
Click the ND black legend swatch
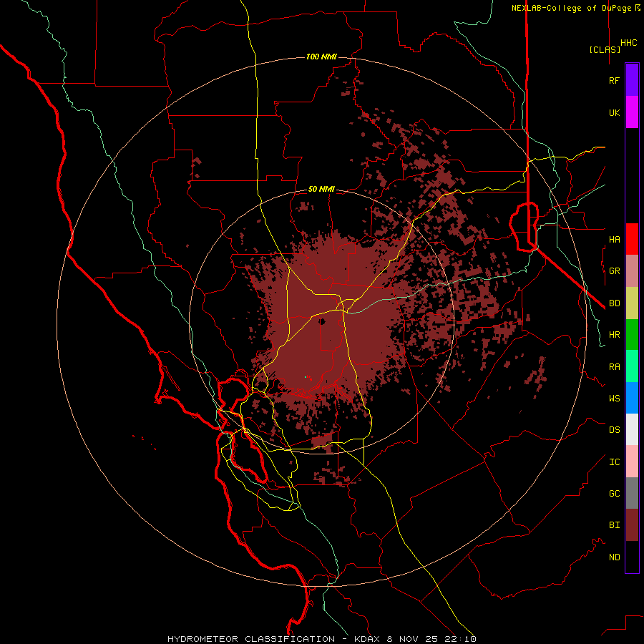(x=632, y=557)
